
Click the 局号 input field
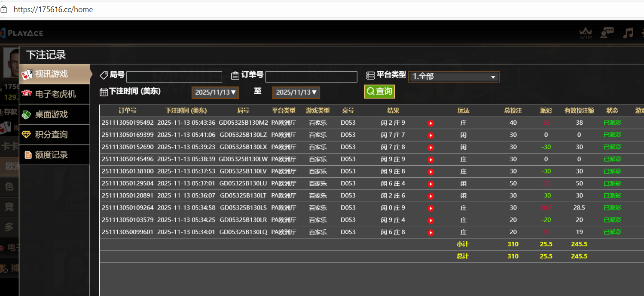(174, 77)
